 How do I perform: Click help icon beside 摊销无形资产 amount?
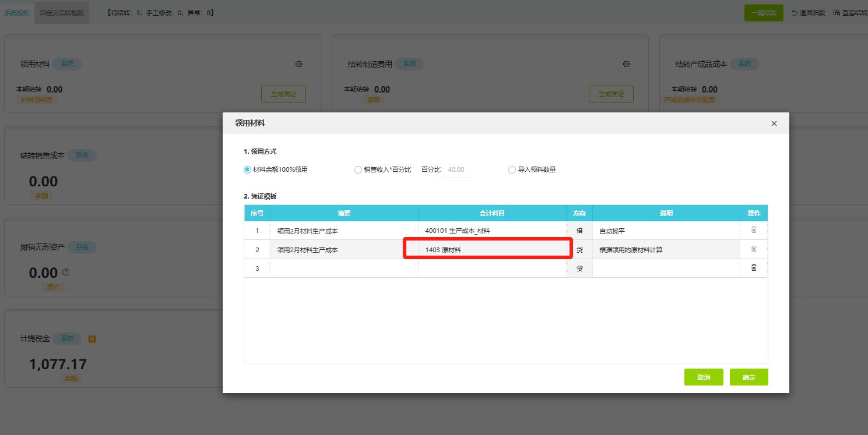(66, 272)
